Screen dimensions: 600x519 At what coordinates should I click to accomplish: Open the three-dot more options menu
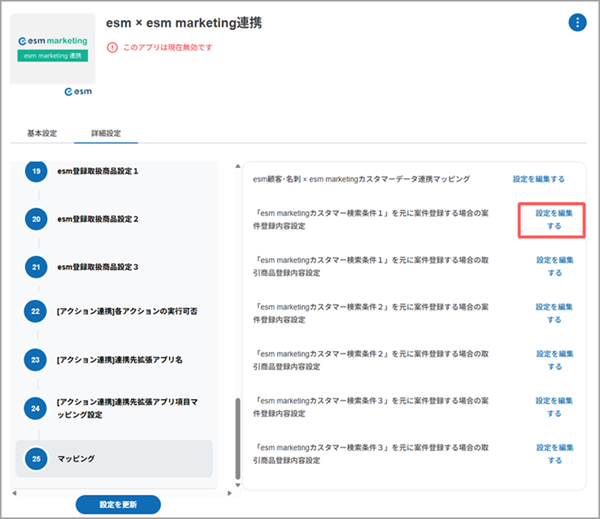click(577, 22)
